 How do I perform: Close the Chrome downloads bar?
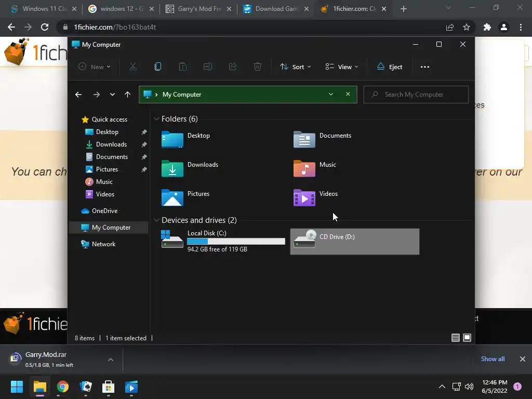click(x=523, y=359)
